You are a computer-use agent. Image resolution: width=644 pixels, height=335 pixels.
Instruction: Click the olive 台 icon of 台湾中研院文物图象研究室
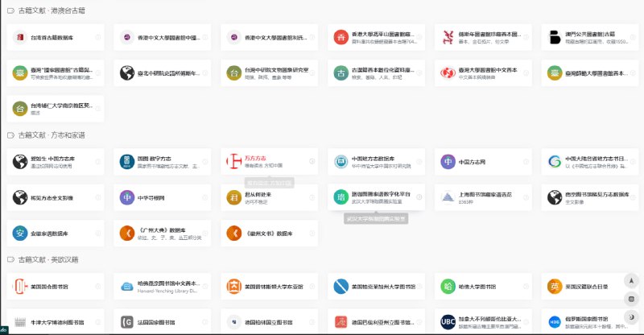click(x=234, y=73)
